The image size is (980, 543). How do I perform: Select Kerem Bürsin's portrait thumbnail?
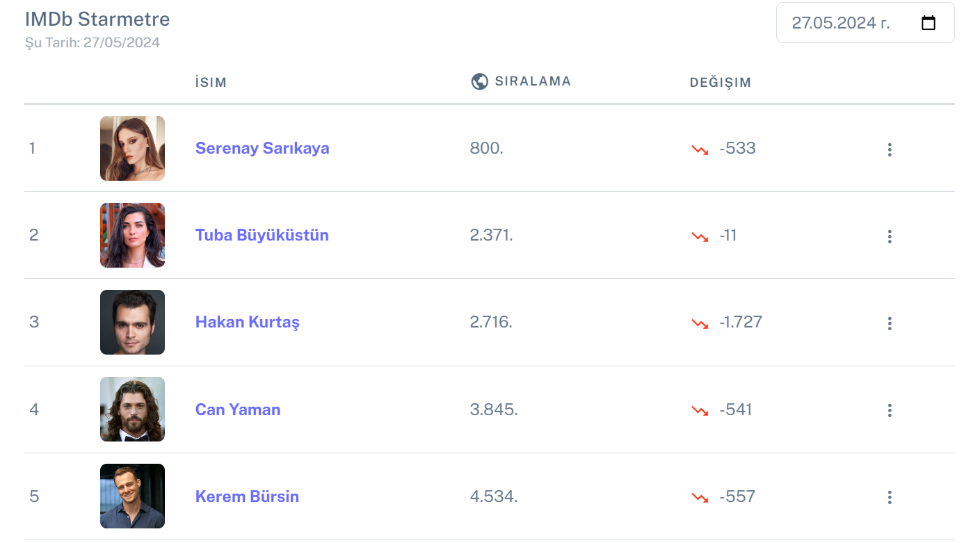(132, 496)
